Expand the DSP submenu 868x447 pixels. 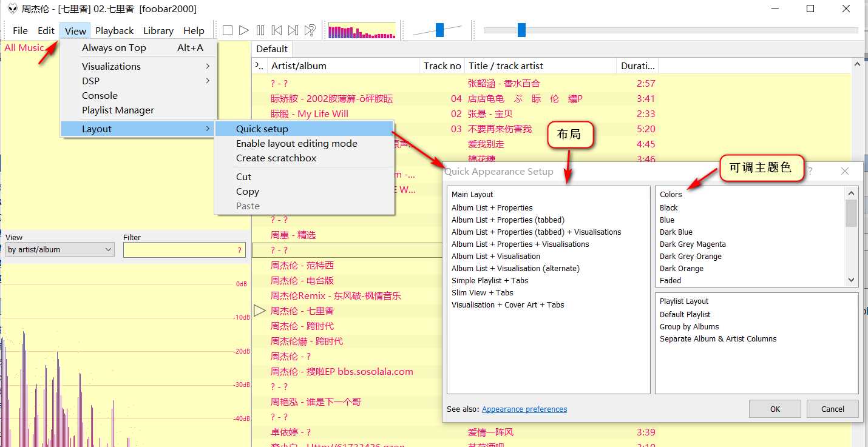(x=138, y=81)
